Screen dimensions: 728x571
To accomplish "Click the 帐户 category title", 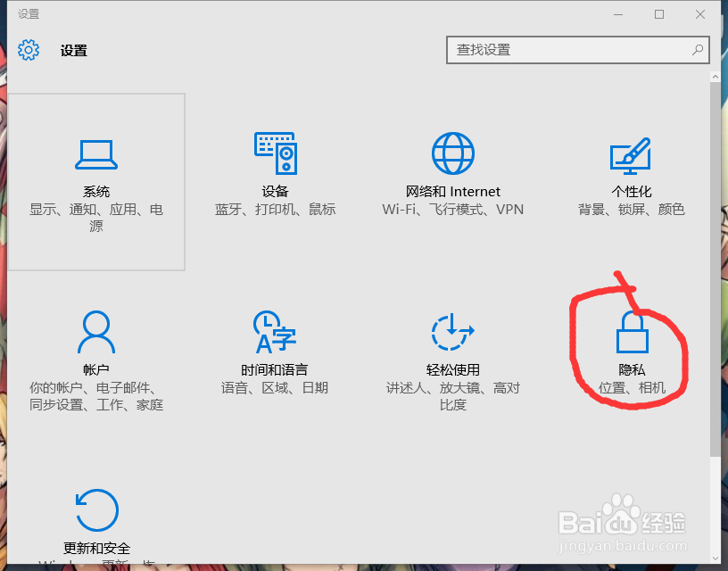I will coord(96,369).
